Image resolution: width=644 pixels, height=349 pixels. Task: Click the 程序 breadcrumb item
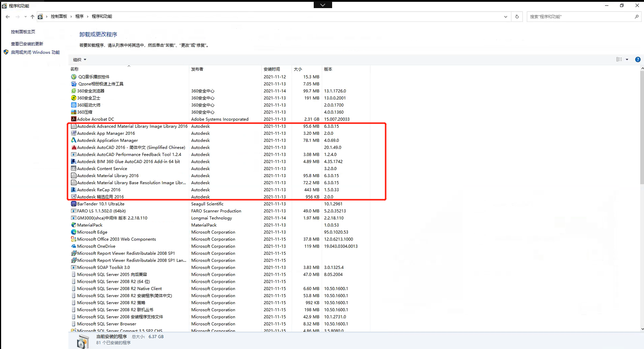tap(79, 17)
